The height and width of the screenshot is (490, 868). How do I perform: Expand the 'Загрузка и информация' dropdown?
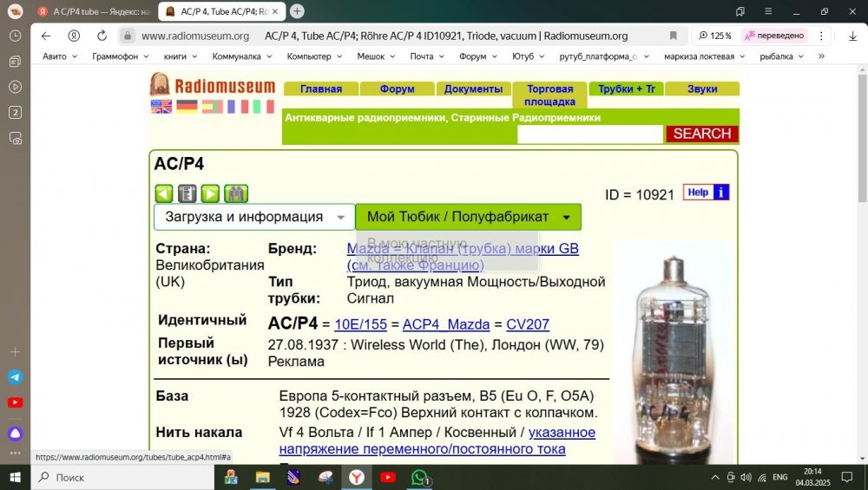coord(254,217)
